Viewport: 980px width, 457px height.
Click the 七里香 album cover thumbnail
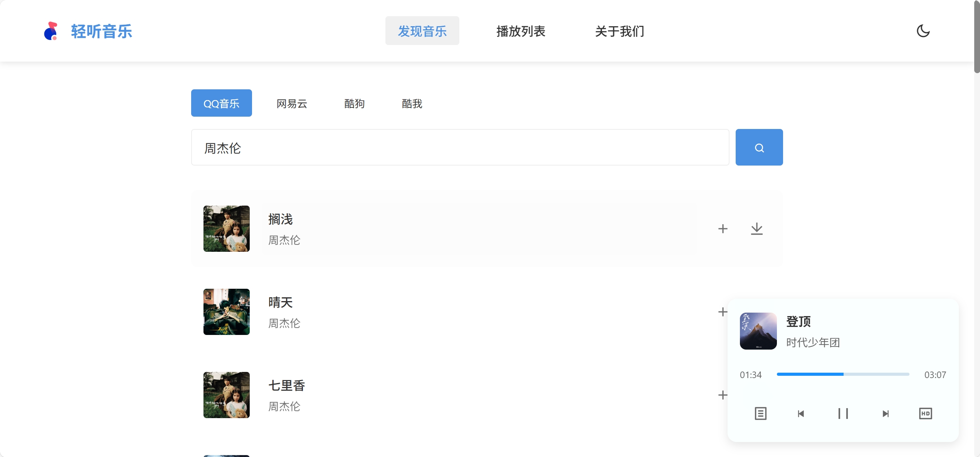(x=227, y=395)
